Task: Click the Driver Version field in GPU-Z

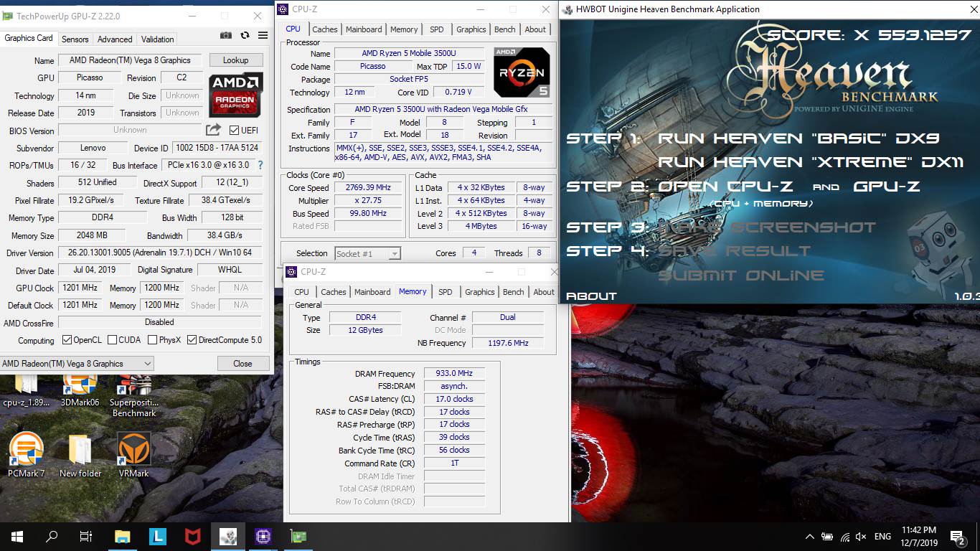Action: [160, 253]
